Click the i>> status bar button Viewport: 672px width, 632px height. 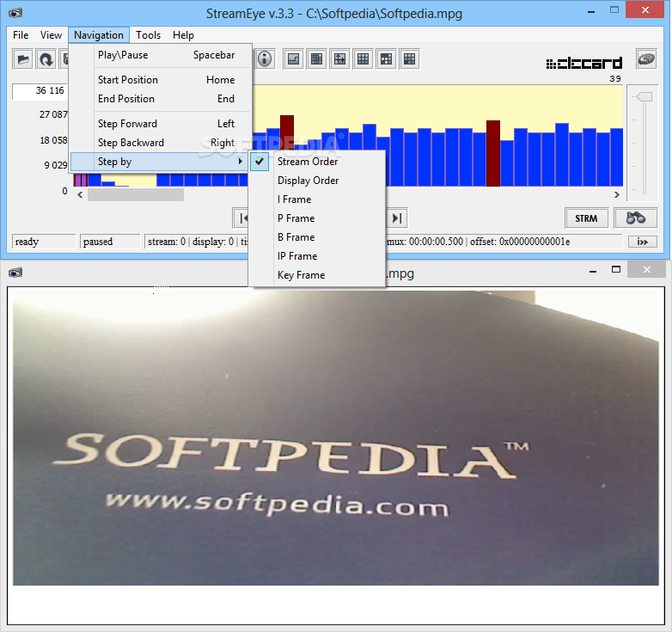[642, 242]
